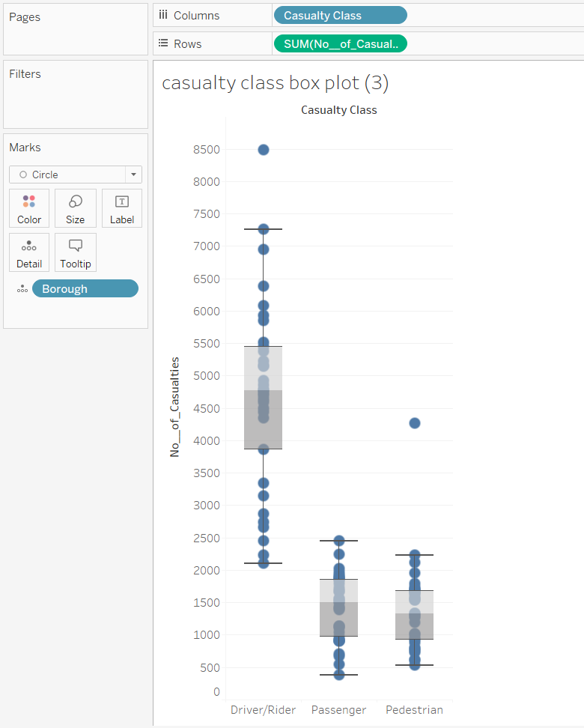Select the Circle mark type box
Viewport: 584px width, 728px height.
pyautogui.click(x=75, y=175)
